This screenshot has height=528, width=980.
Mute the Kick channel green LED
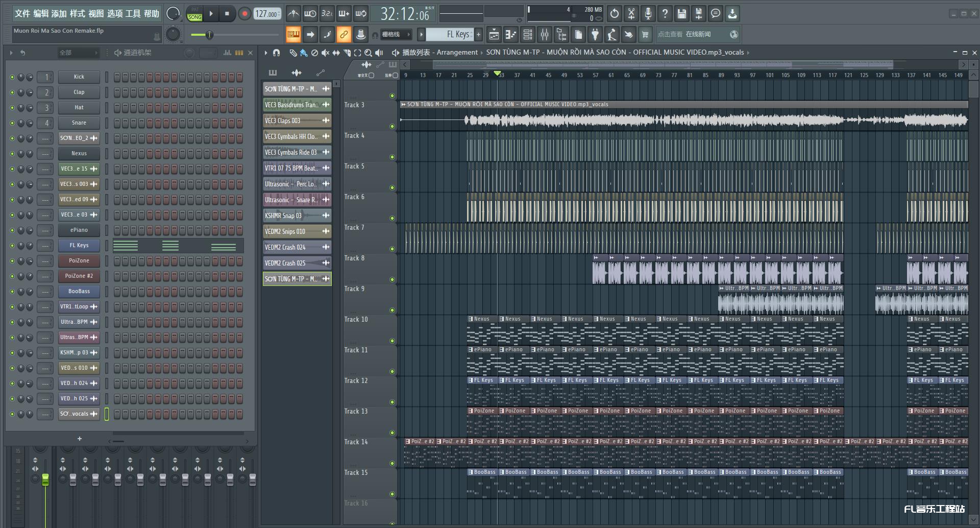[12, 77]
